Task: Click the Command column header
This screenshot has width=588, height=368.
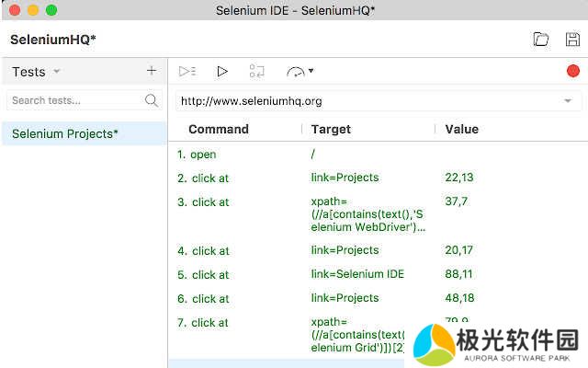Action: click(x=219, y=130)
